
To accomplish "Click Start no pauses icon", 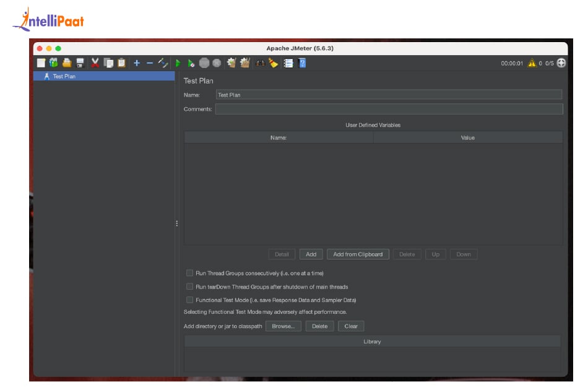I will 191,63.
